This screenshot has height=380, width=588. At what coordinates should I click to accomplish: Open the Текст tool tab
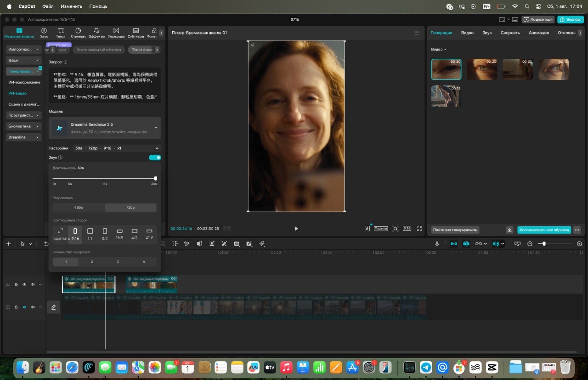click(61, 33)
